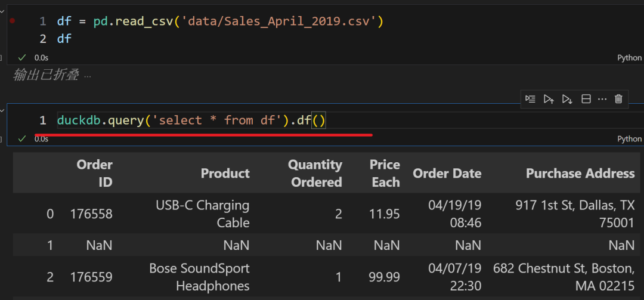Change language mode of the first cell

point(629,58)
